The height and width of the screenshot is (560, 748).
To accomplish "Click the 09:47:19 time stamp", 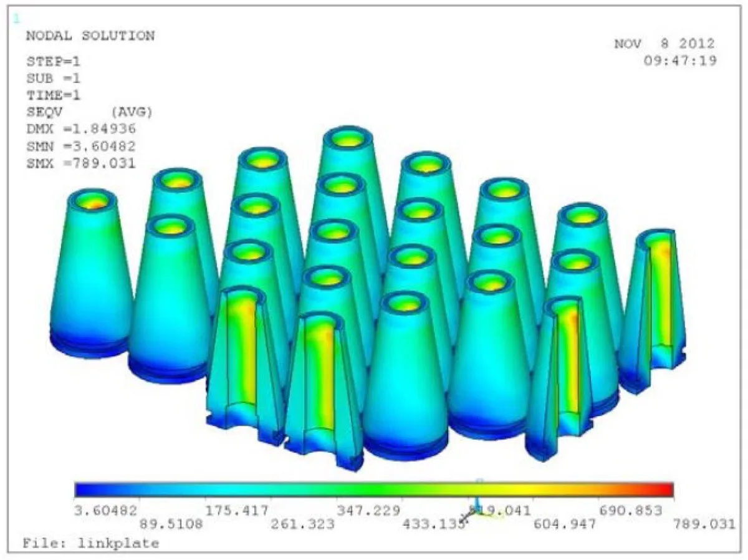I will click(x=680, y=60).
